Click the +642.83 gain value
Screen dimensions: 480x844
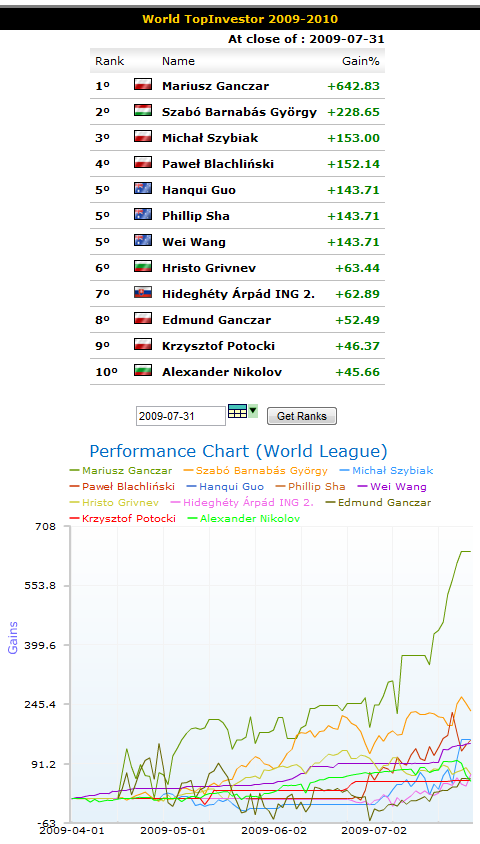point(354,86)
